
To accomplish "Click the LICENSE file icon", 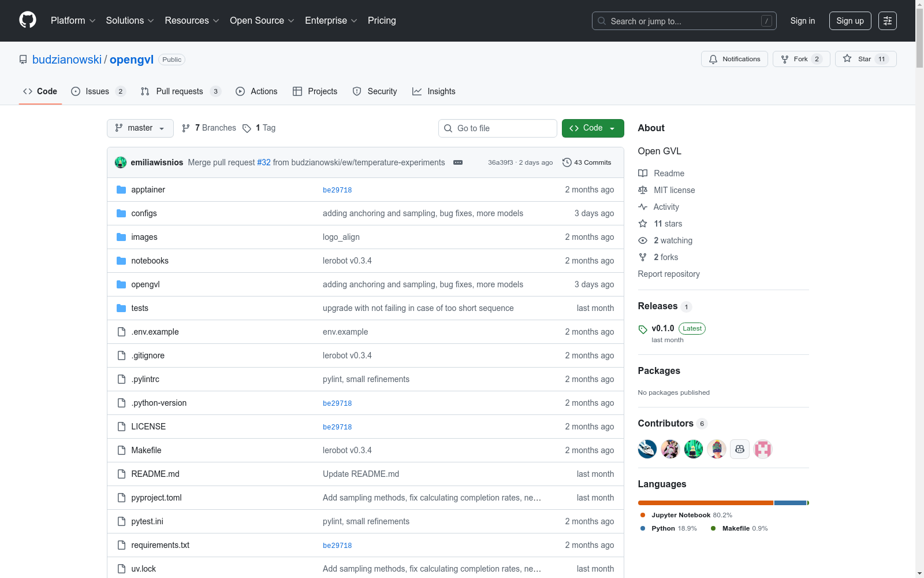I will [121, 427].
